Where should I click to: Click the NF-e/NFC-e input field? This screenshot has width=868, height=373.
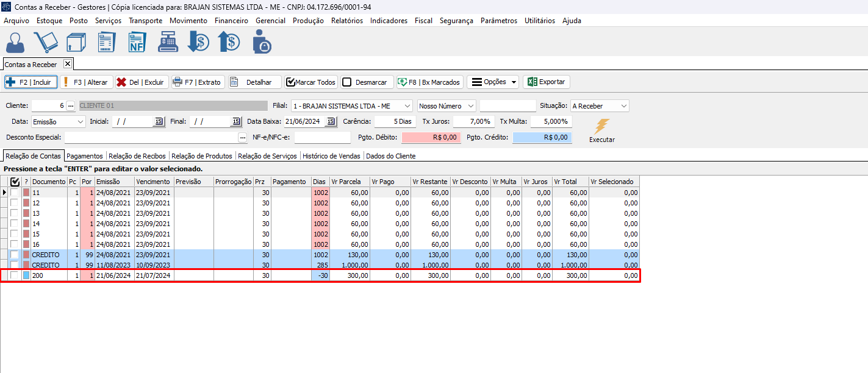[x=322, y=138]
